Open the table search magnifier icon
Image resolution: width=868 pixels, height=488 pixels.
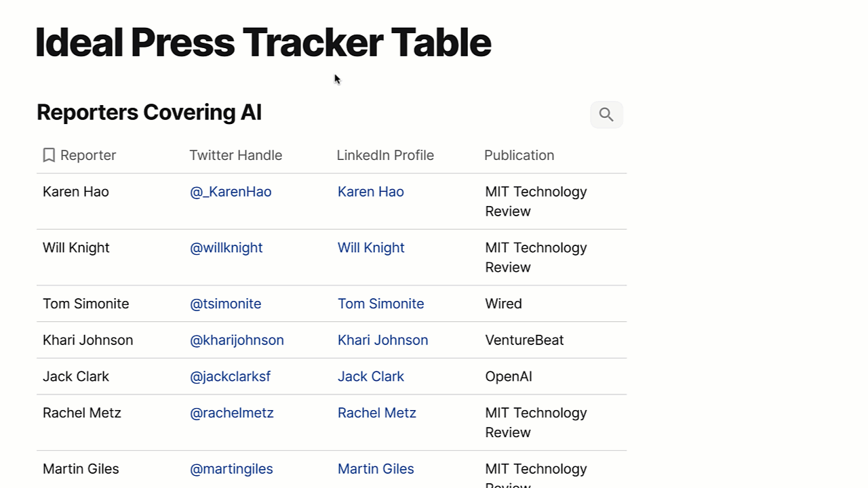(606, 115)
